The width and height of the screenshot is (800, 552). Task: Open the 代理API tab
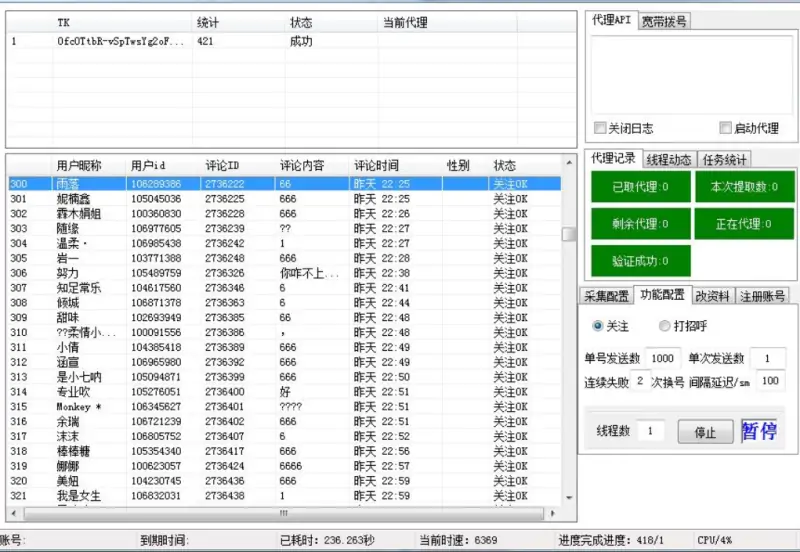coord(611,20)
